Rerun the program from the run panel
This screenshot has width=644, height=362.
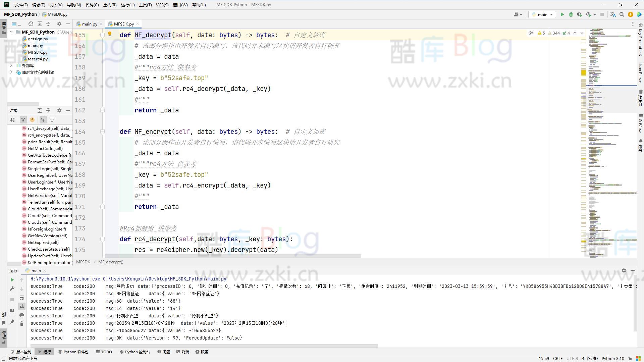12,280
